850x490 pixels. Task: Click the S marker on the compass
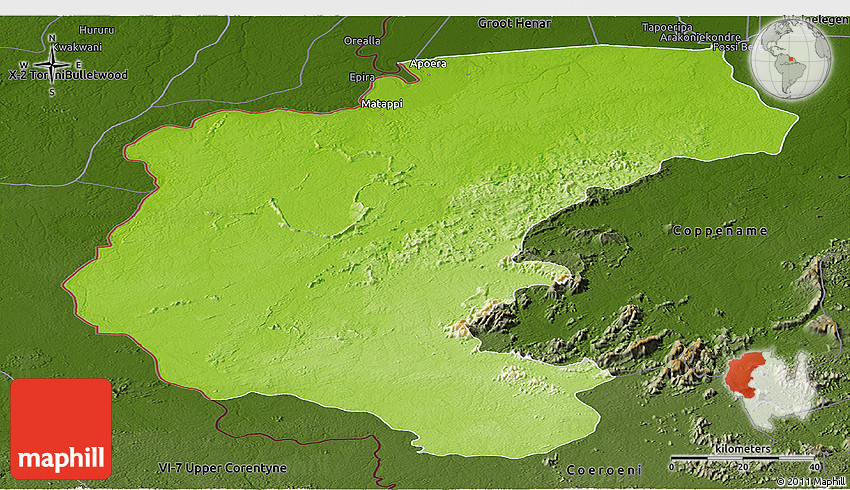52,93
